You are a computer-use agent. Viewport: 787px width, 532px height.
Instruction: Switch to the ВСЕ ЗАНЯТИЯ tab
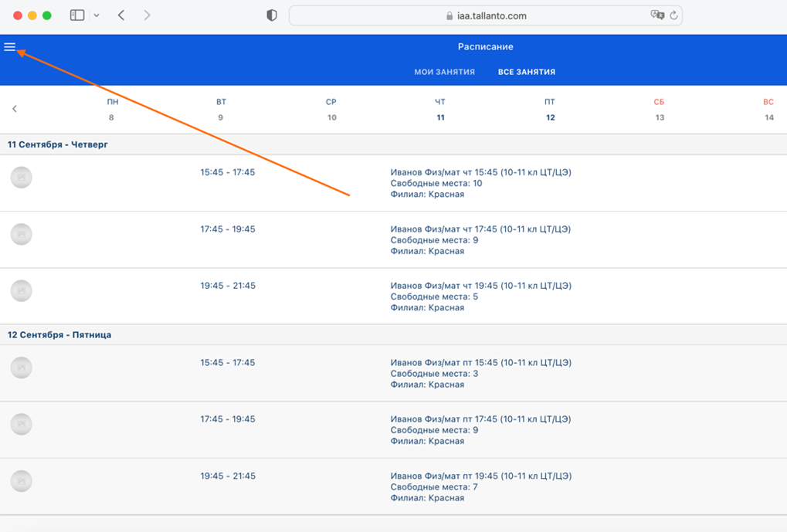pyautogui.click(x=526, y=72)
